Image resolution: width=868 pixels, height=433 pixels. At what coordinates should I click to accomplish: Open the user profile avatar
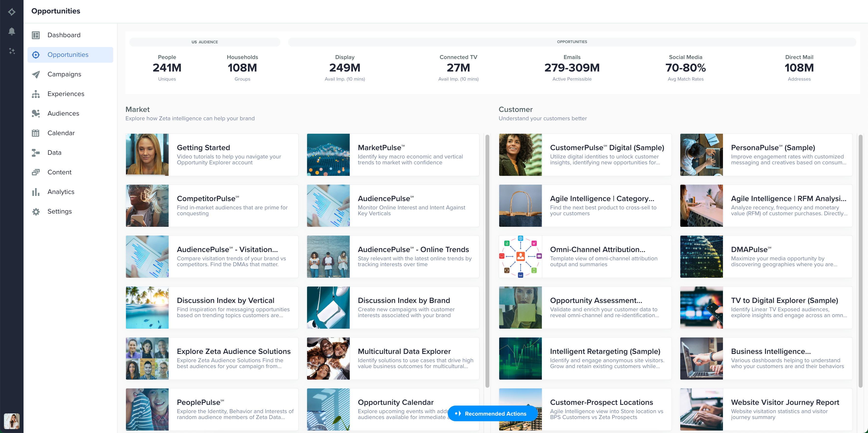[x=12, y=421]
